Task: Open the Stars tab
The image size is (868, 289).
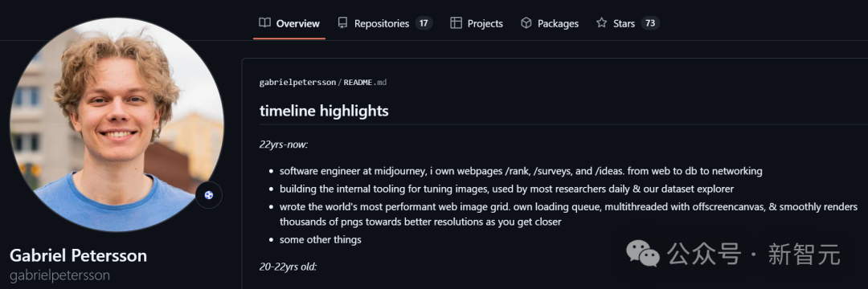Action: click(x=628, y=23)
